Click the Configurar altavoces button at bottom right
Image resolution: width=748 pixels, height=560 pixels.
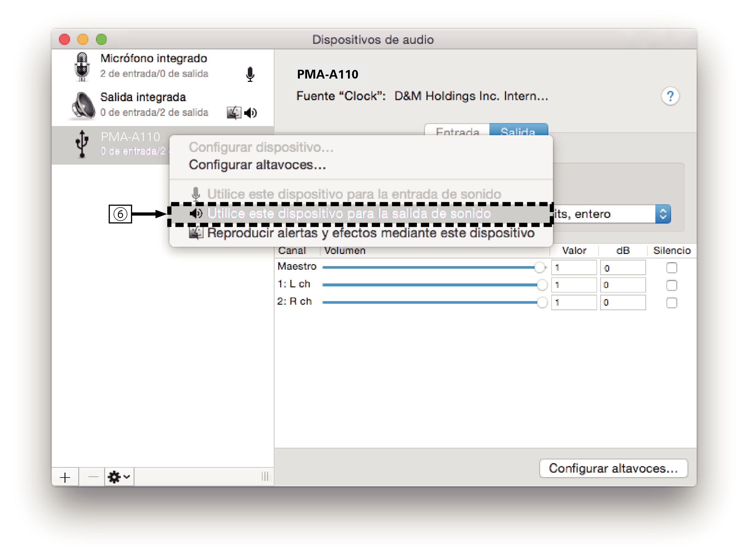(613, 468)
